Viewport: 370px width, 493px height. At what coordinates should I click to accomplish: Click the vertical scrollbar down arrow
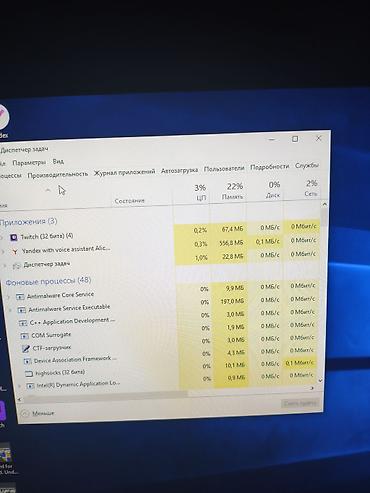click(x=320, y=380)
